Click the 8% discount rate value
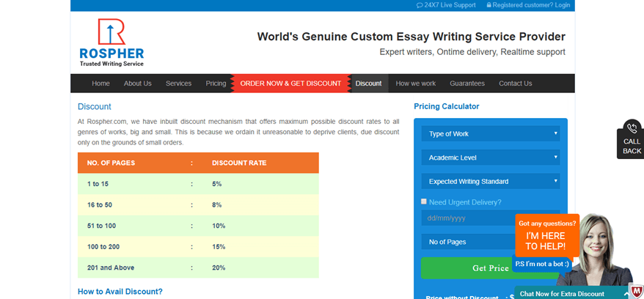 (x=217, y=204)
